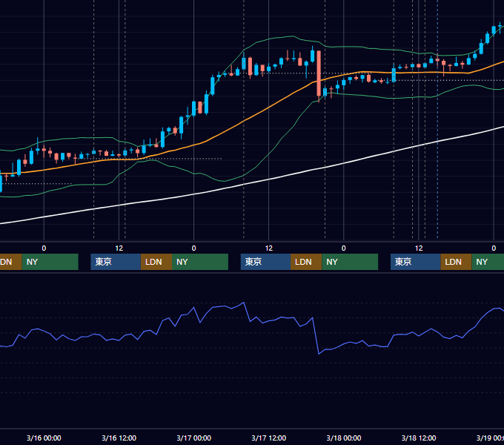Select the 3/17 東京 session block
This screenshot has height=445, width=504.
point(265,262)
